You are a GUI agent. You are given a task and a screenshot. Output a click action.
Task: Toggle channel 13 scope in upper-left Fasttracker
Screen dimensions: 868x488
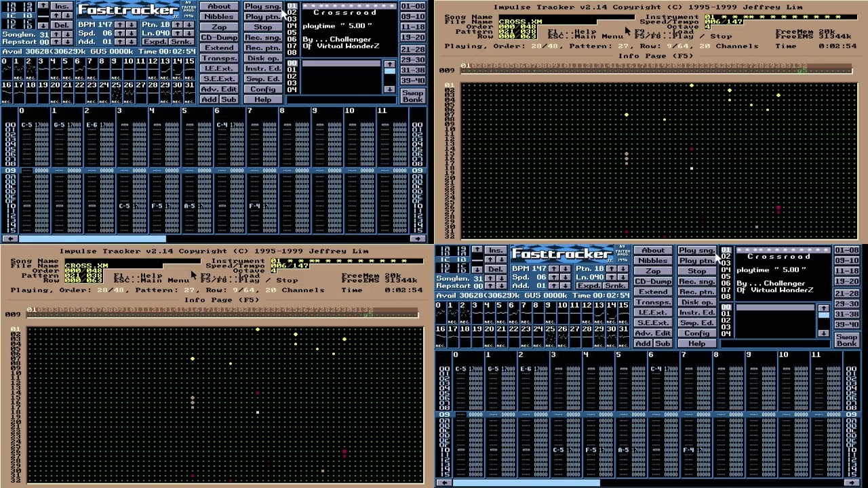[165, 68]
